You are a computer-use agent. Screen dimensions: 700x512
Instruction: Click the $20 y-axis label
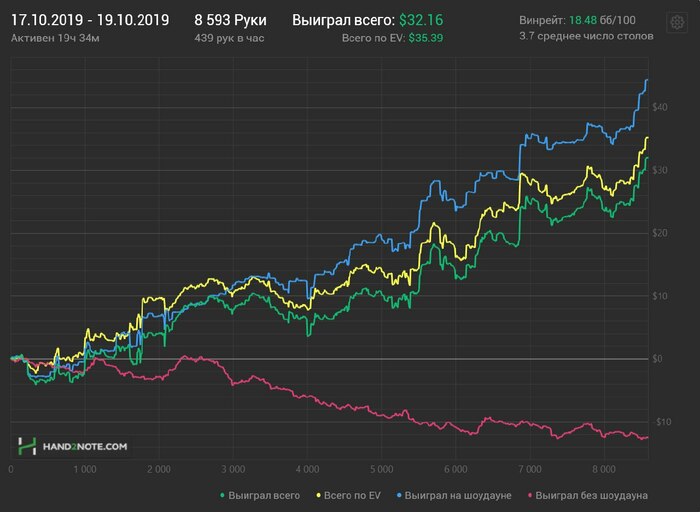pyautogui.click(x=660, y=233)
